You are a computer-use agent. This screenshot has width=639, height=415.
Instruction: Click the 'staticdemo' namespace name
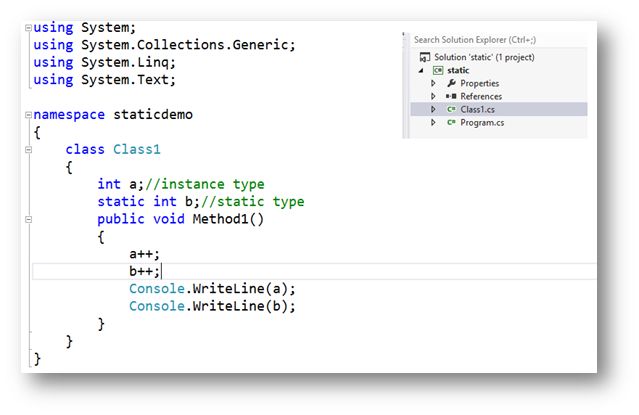[153, 115]
